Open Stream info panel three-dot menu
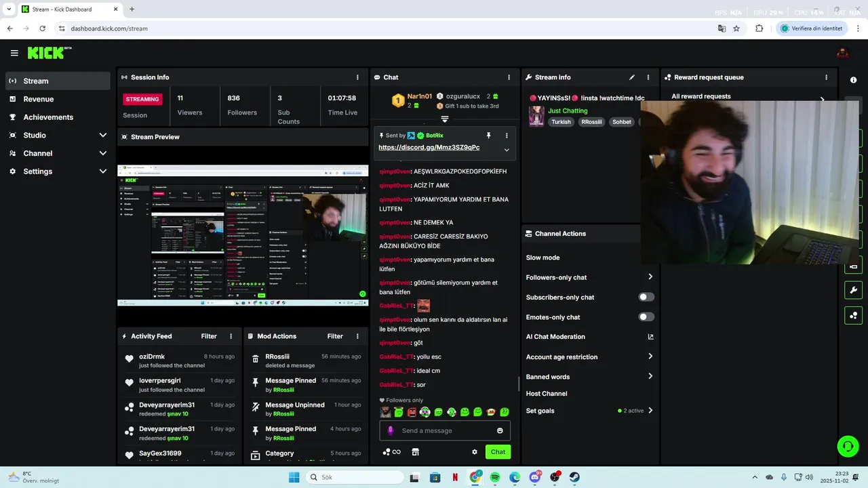Image resolution: width=868 pixels, height=488 pixels. [648, 77]
